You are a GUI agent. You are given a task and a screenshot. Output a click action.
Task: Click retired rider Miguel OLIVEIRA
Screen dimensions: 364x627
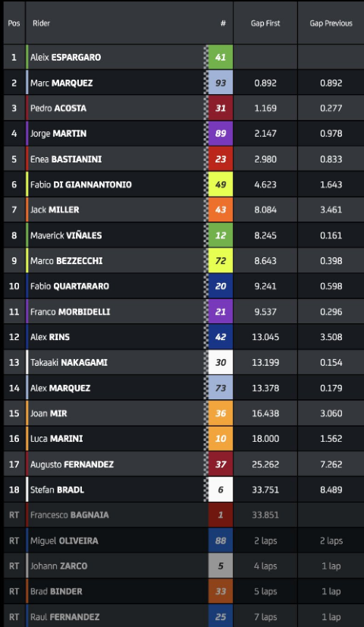(x=64, y=540)
